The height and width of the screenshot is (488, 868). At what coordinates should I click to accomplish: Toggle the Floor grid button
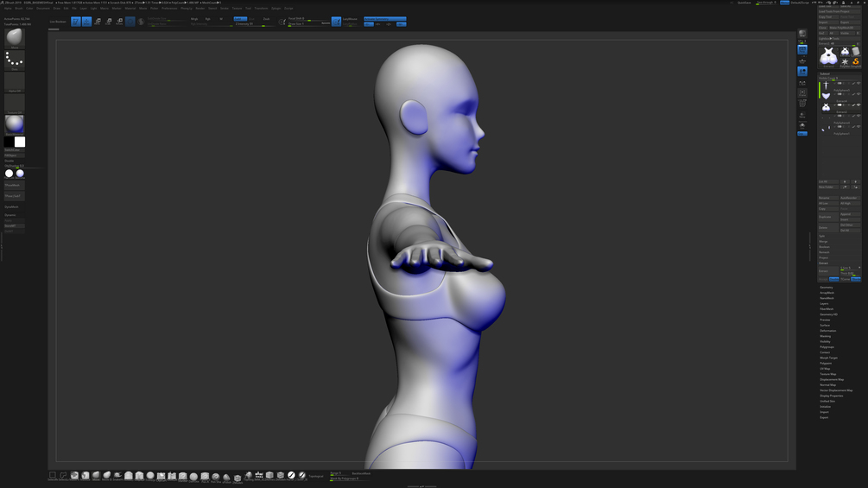tap(802, 60)
